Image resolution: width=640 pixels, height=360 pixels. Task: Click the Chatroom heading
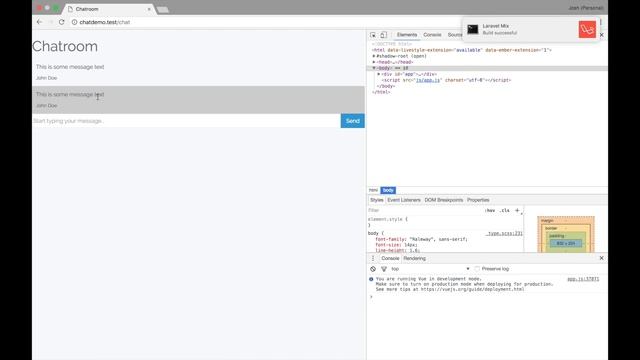click(65, 46)
